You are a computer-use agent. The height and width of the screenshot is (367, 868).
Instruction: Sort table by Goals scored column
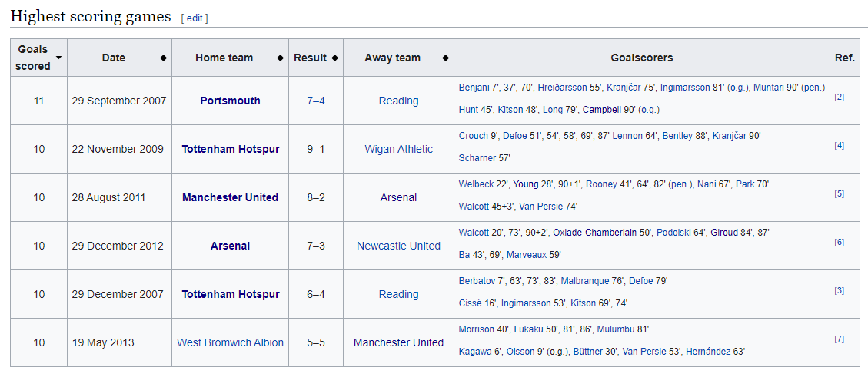(59, 58)
